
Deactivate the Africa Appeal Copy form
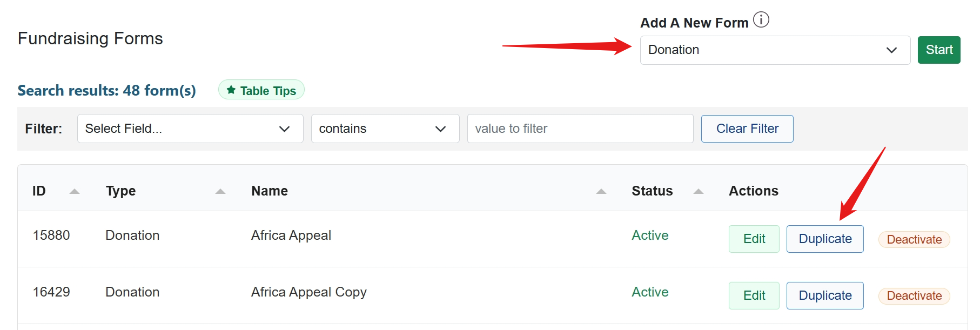click(914, 296)
